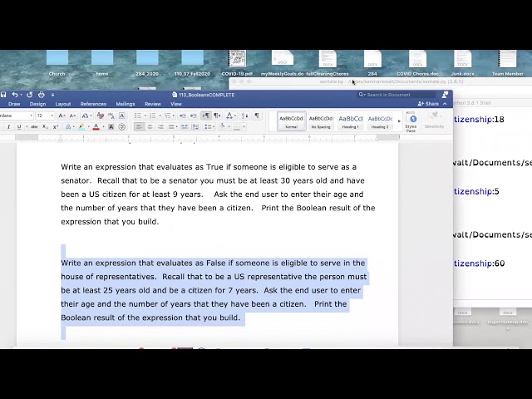
Task: Click the Multilevel List icon
Action: 168,116
